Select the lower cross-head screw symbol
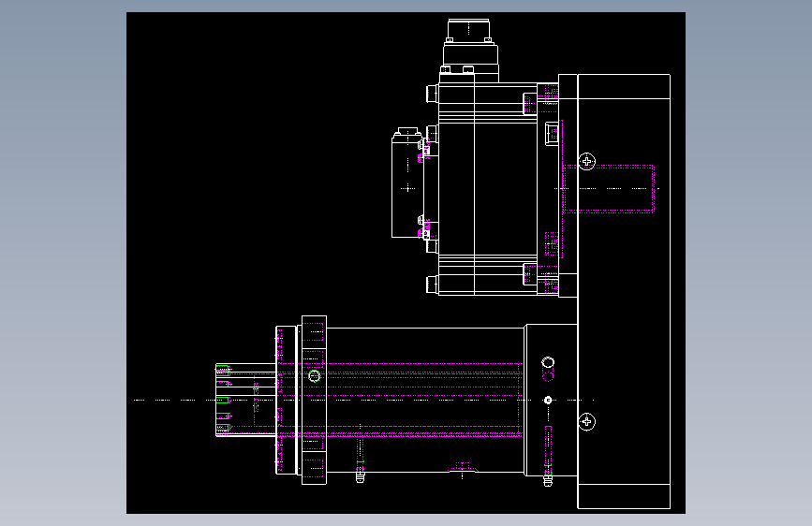Image resolution: width=812 pixels, height=526 pixels. point(586,422)
